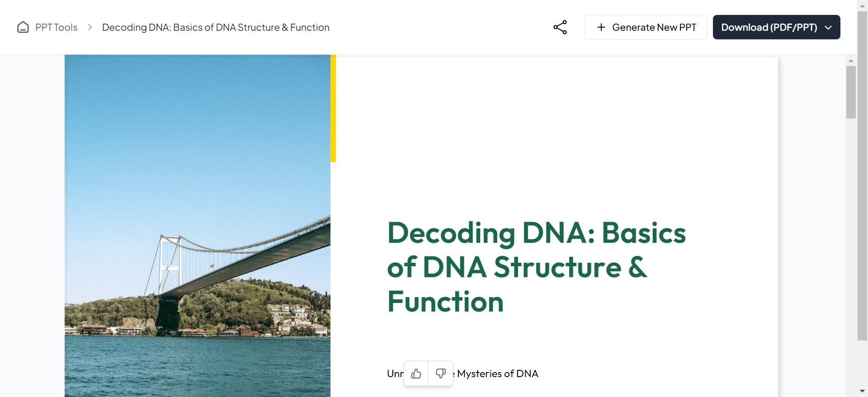The image size is (868, 397).
Task: Dislike the slide with thumbs down
Action: click(x=441, y=373)
